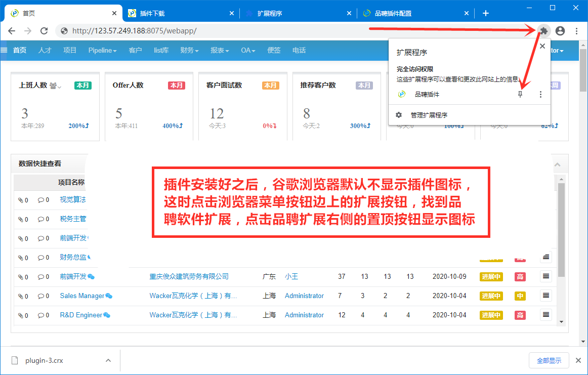The width and height of the screenshot is (588, 375).
Task: Open the detail list icon on R&D Engineer row
Action: point(545,314)
